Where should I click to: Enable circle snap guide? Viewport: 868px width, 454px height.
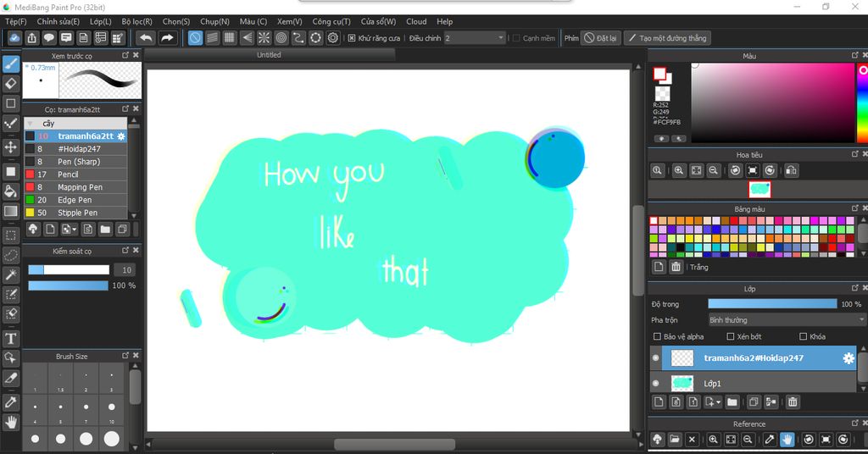[281, 37]
